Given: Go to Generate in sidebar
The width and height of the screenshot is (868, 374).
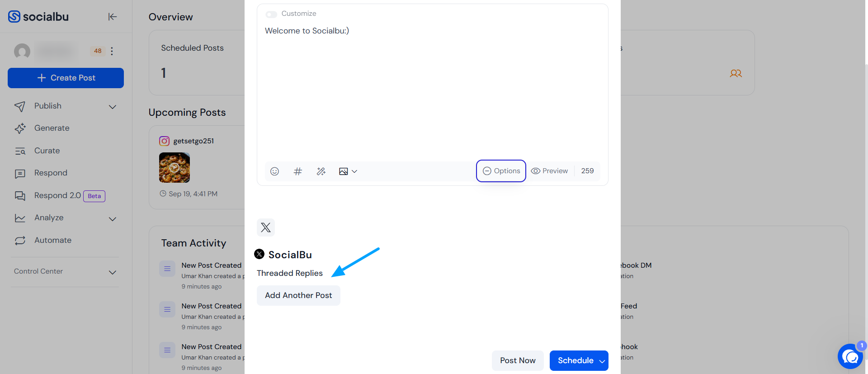Looking at the screenshot, I should [52, 128].
